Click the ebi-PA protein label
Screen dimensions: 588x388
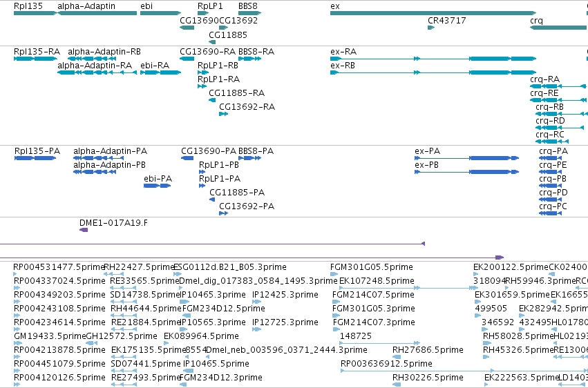coord(158,179)
